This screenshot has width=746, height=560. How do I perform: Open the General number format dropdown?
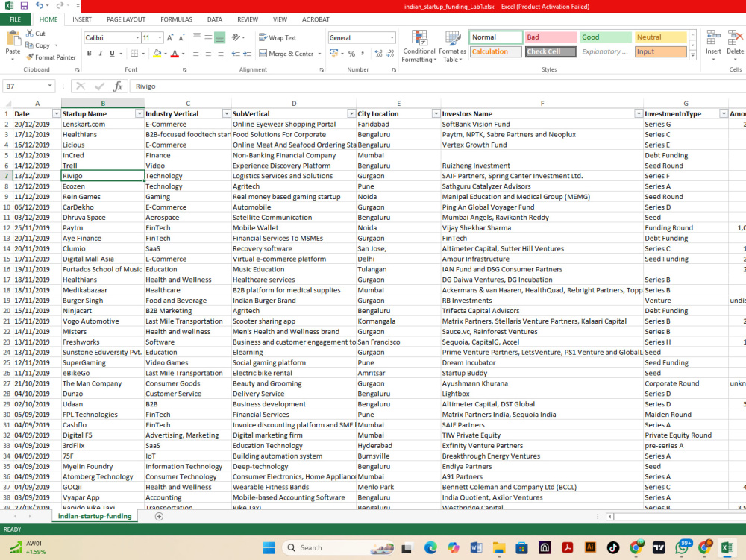pos(392,37)
